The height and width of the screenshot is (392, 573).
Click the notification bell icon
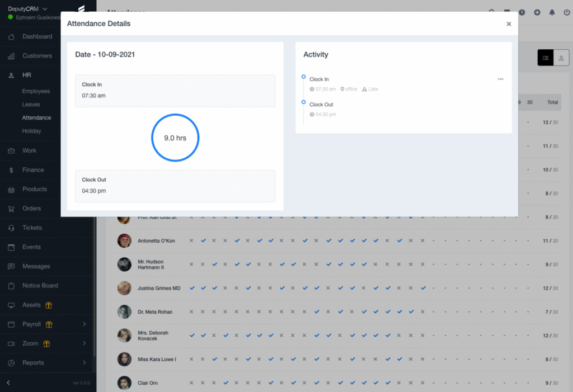[552, 12]
